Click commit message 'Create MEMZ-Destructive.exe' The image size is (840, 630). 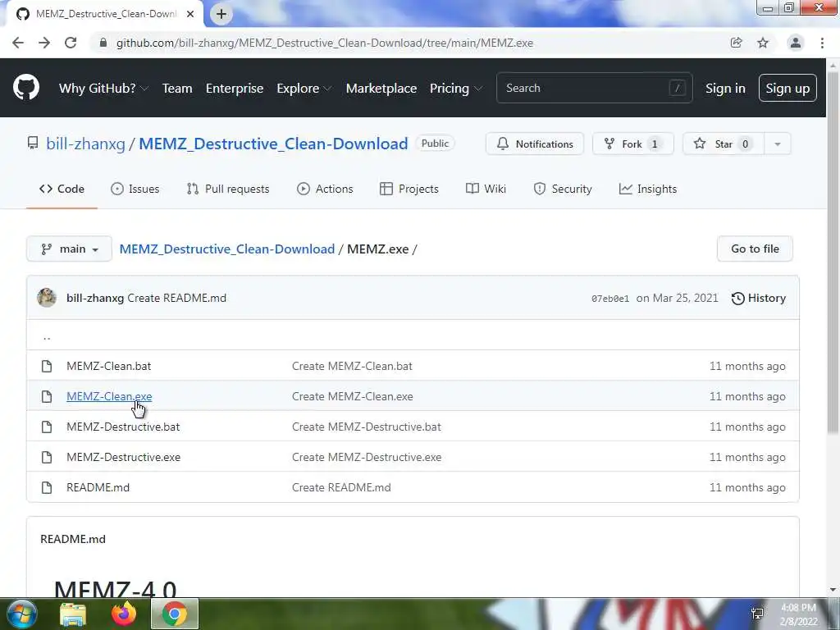(x=367, y=457)
